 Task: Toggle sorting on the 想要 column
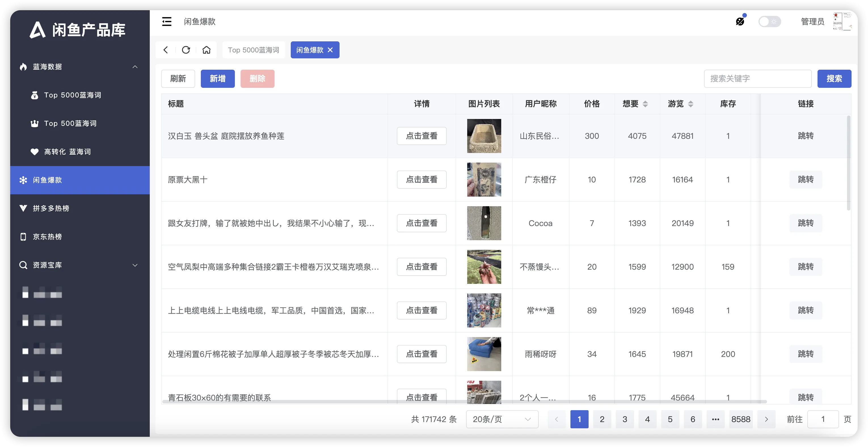coord(646,104)
